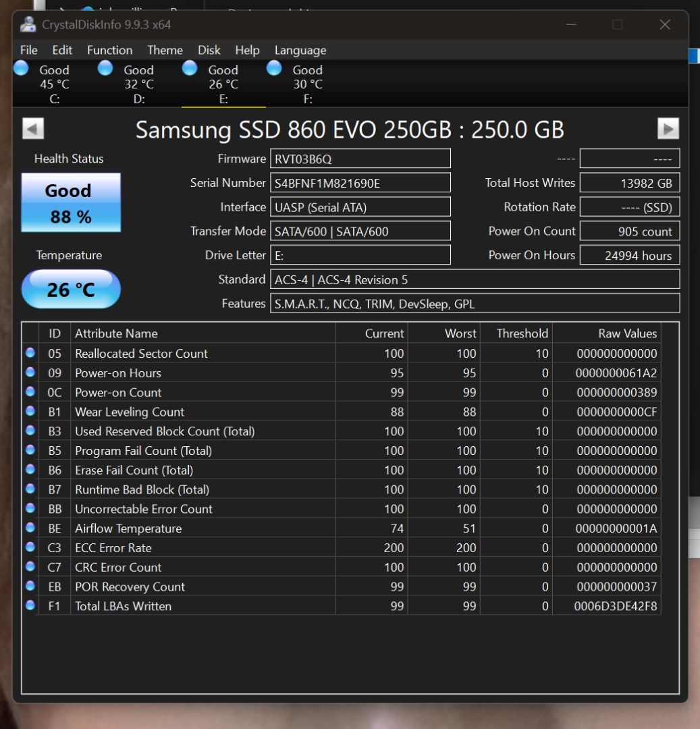
Task: Click status orb for Power-on Hours row
Action: coord(30,372)
